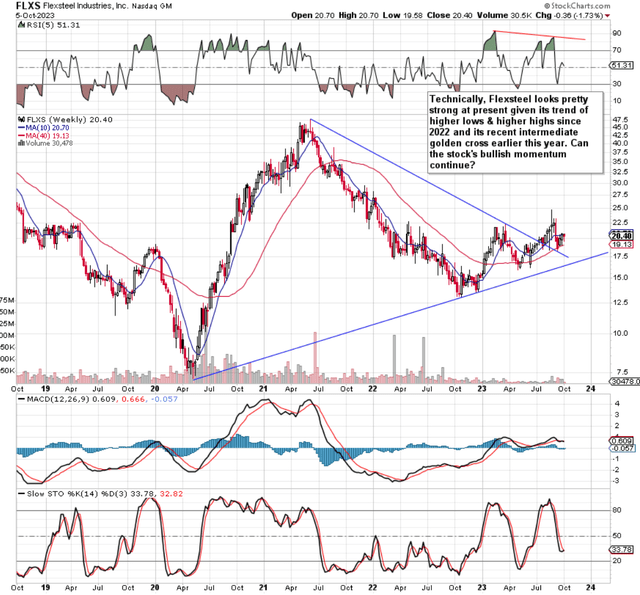Click the volume bars icon before Volume 30,478
Image resolution: width=640 pixels, height=595 pixels.
(x=22, y=143)
